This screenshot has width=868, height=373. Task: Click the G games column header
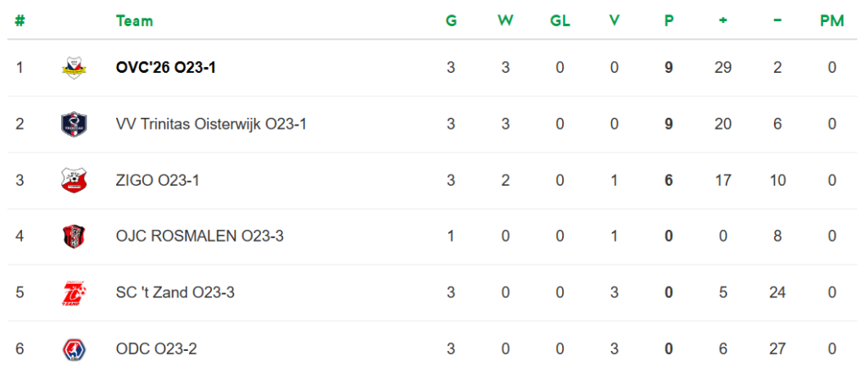pyautogui.click(x=451, y=21)
